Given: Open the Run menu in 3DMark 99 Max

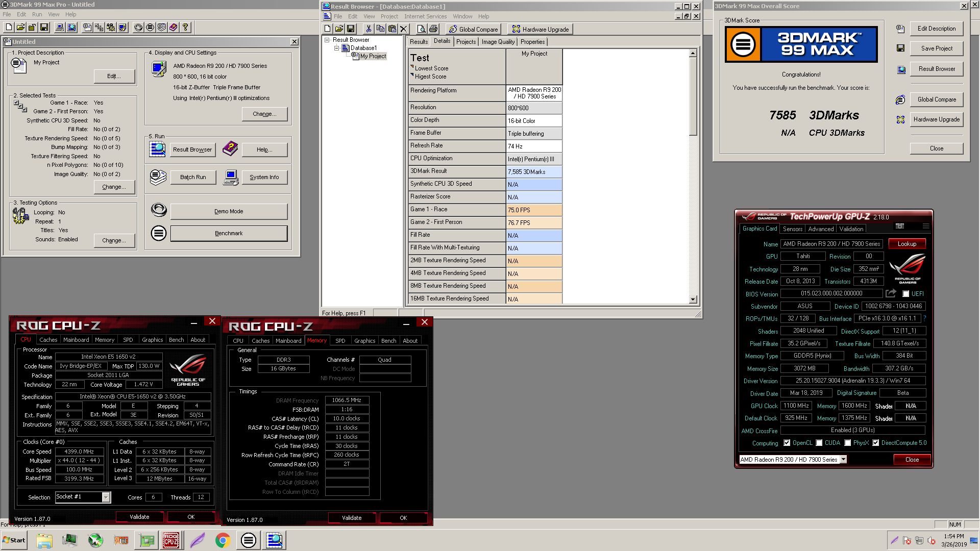Looking at the screenshot, I should point(37,14).
